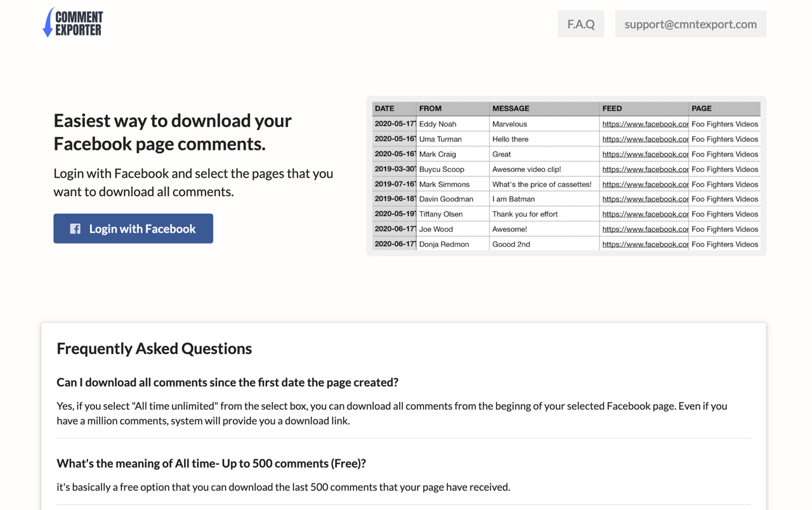Open the Facebook link in Donja Redmon row
The image size is (812, 510).
[x=645, y=244]
